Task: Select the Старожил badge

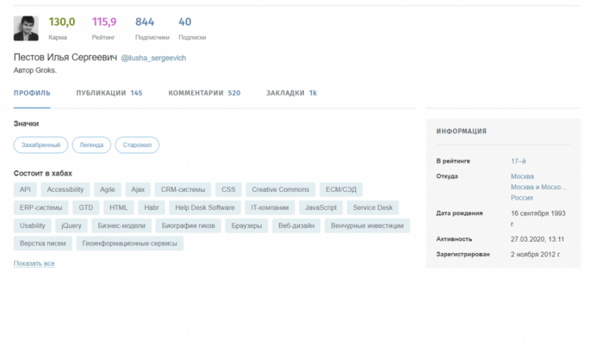Action: pos(137,145)
